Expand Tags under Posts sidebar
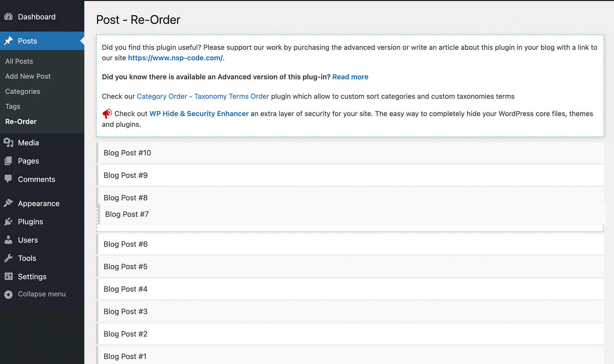The height and width of the screenshot is (364, 614). (x=12, y=106)
